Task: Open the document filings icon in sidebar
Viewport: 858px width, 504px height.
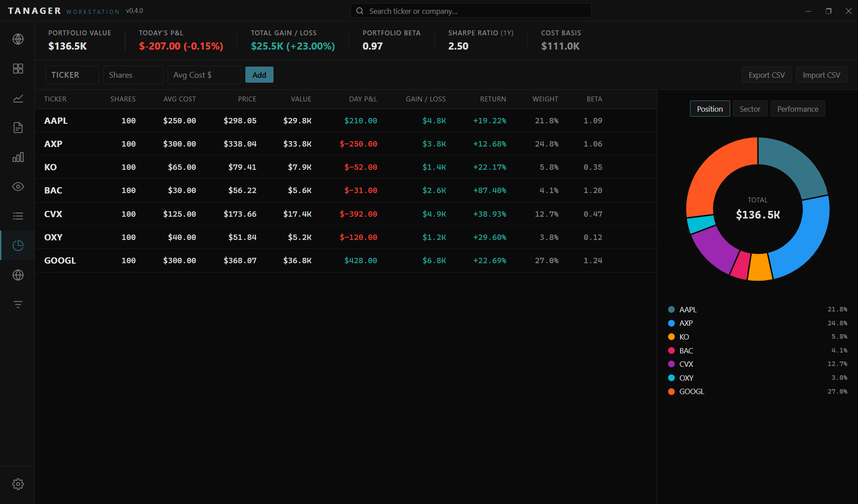Action: point(18,128)
